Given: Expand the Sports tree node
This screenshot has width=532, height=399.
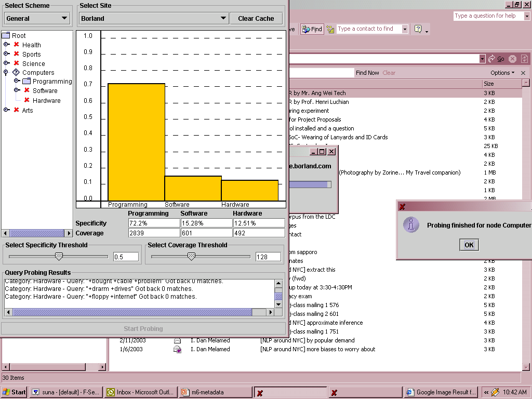Looking at the screenshot, I should pos(6,54).
